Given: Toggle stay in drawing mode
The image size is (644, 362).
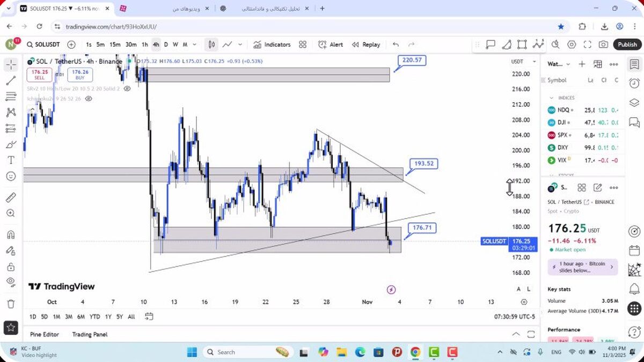Looking at the screenshot, I should 11,250.
